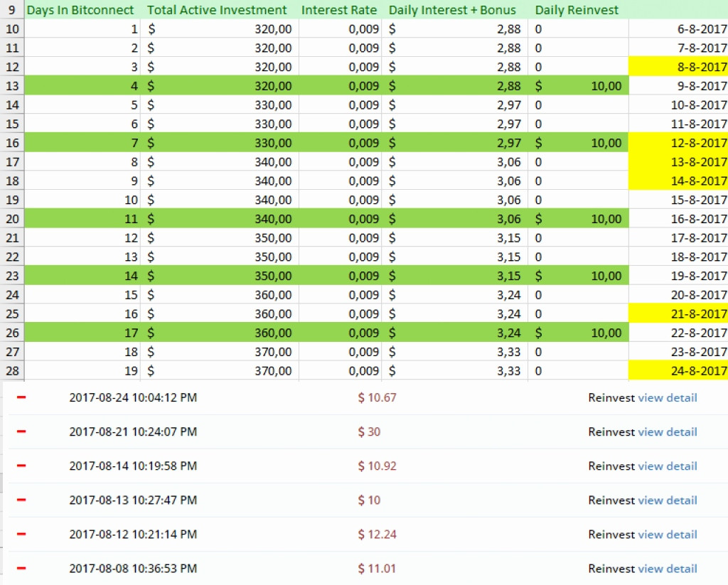The height and width of the screenshot is (585, 728).
Task: Select the yellow date cell 8-8-2017
Action: pos(678,67)
